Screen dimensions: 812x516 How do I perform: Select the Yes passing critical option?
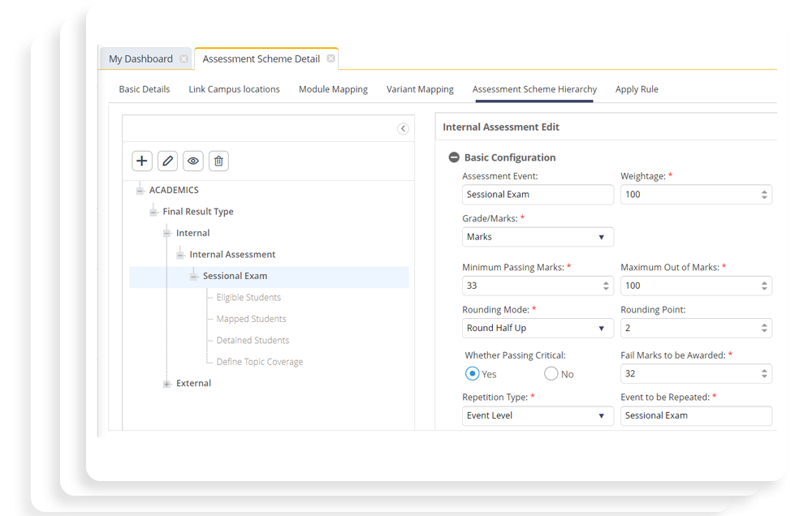pos(471,373)
